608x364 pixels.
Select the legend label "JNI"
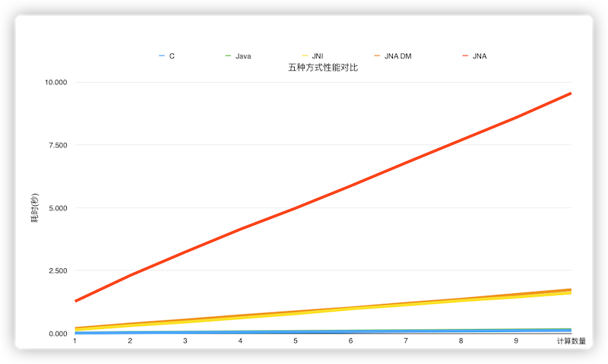coord(318,56)
